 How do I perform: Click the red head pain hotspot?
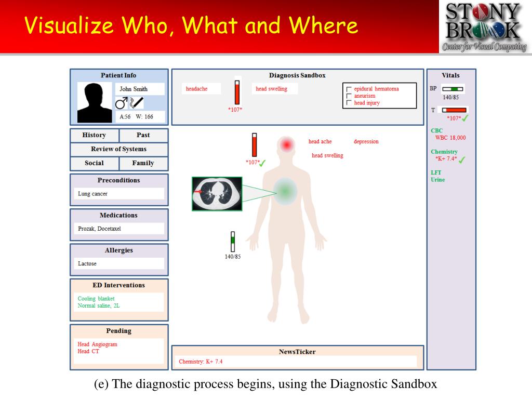[x=286, y=145]
